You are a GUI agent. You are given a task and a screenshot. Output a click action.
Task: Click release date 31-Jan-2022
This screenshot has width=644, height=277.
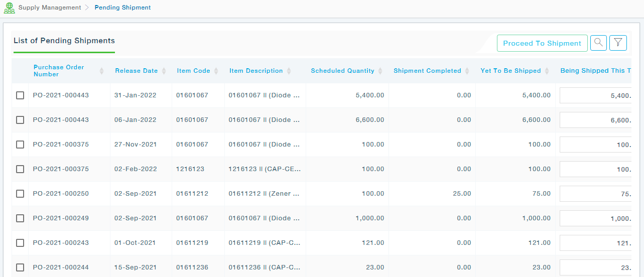point(135,95)
